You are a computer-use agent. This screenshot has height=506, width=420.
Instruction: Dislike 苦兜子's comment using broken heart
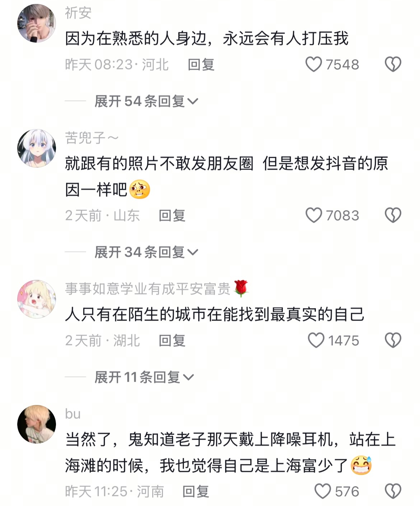[393, 216]
